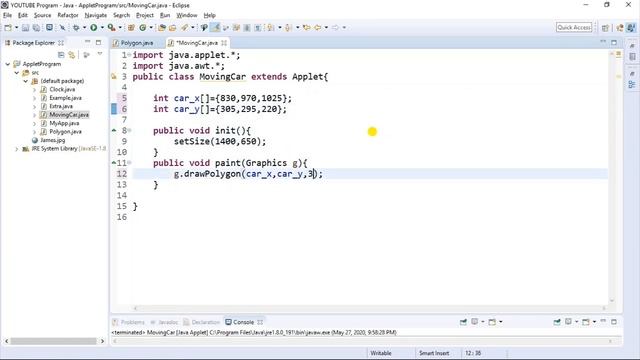Click the Back navigation arrow icon
Image resolution: width=640 pixels, height=360 pixels.
pyautogui.click(x=318, y=27)
